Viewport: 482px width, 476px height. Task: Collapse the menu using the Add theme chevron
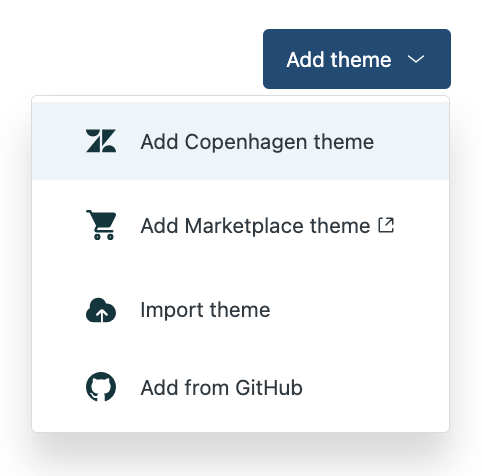416,59
